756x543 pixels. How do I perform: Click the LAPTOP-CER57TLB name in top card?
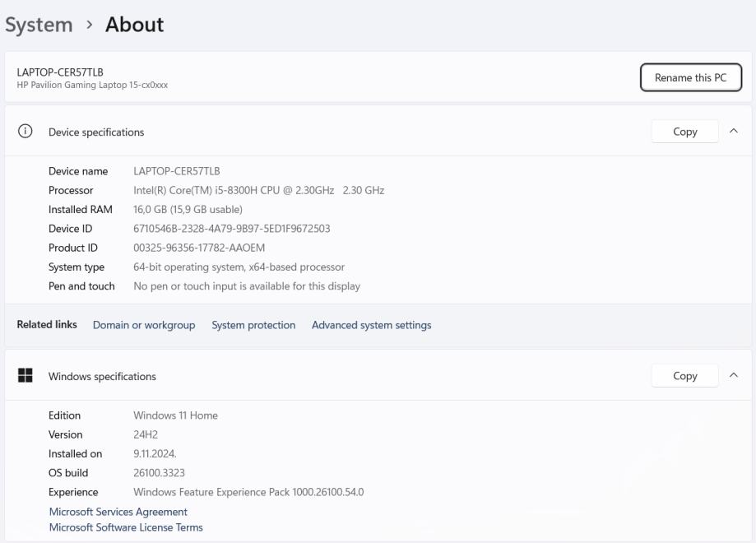(x=60, y=72)
